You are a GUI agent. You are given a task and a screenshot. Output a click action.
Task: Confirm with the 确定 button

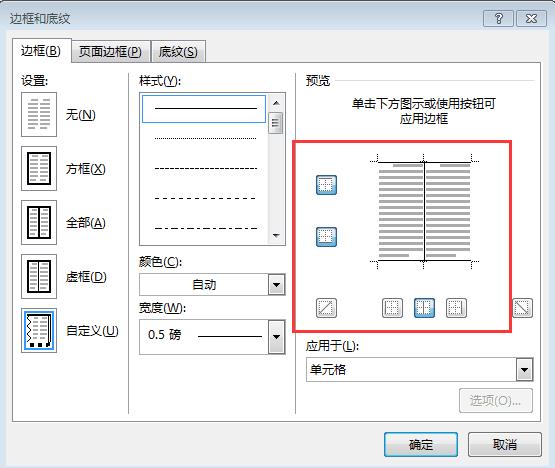tap(421, 444)
